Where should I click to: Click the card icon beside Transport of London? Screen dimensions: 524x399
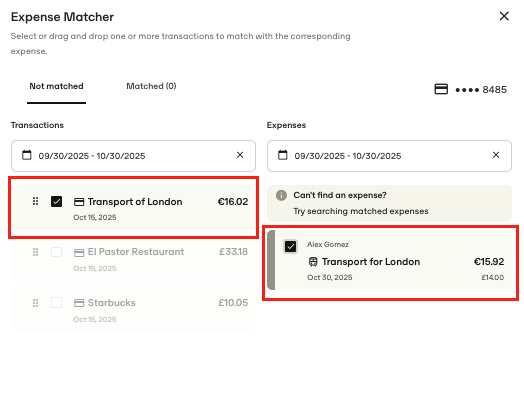79,202
